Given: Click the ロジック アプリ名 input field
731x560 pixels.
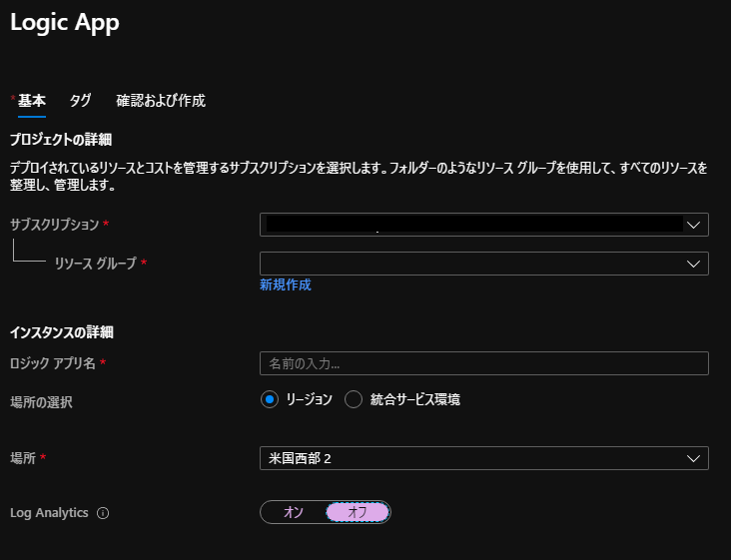Looking at the screenshot, I should coord(484,363).
